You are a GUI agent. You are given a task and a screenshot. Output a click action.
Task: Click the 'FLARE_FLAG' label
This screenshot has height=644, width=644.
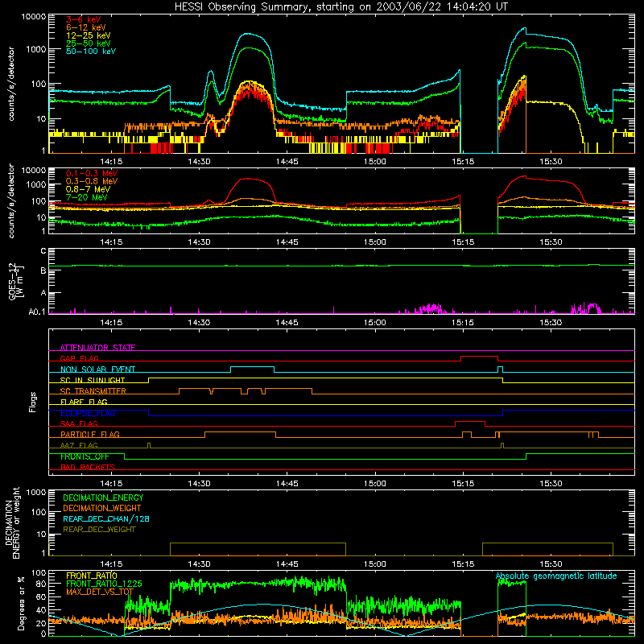click(84, 402)
